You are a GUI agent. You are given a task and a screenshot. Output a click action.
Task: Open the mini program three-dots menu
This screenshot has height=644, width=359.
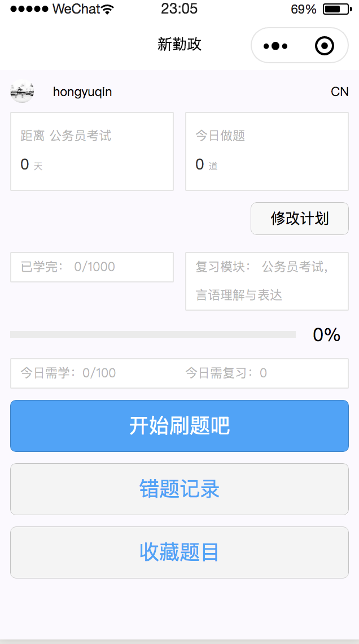(x=275, y=46)
